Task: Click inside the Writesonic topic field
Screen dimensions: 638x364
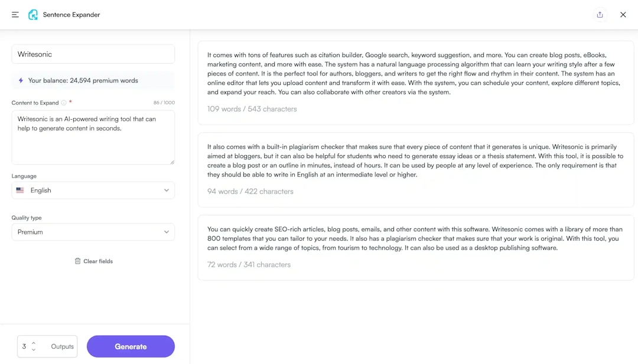Action: tap(93, 54)
